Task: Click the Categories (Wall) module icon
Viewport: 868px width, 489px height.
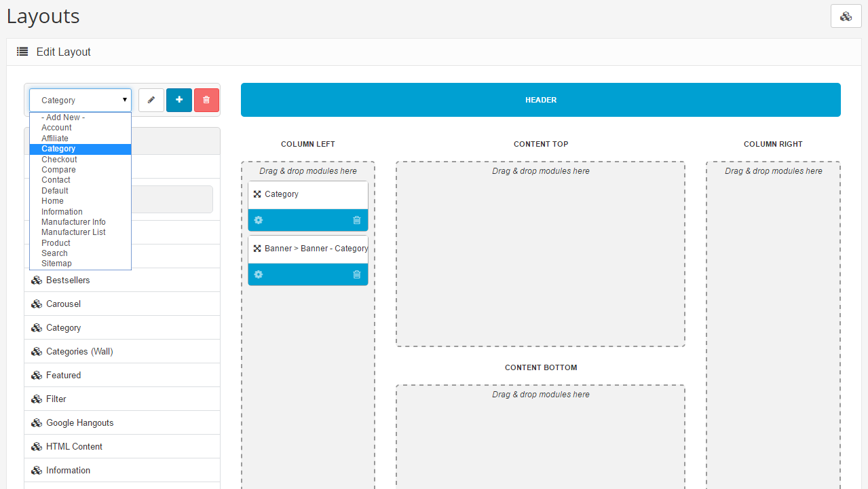Action: click(x=37, y=351)
